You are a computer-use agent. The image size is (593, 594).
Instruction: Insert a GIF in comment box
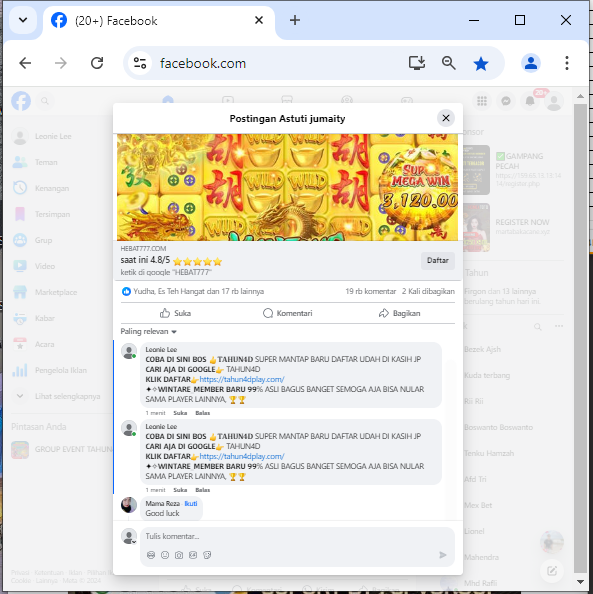(x=193, y=555)
